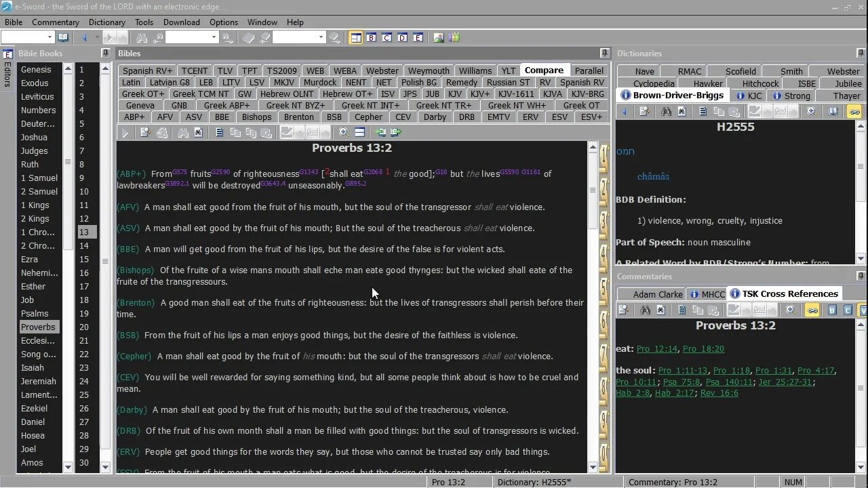Follow the Jer 25:27-31 cross reference link
The image size is (868, 488).
pyautogui.click(x=785, y=382)
